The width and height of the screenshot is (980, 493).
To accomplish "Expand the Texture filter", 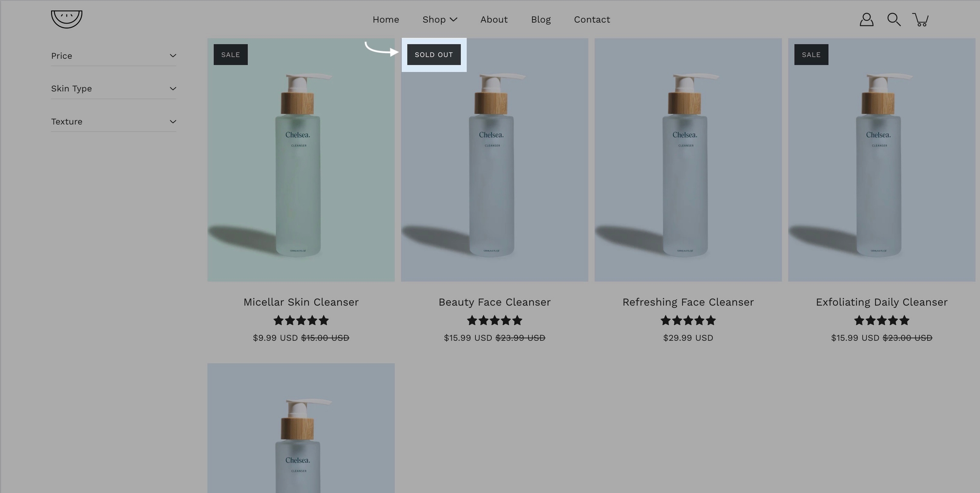I will [x=114, y=122].
